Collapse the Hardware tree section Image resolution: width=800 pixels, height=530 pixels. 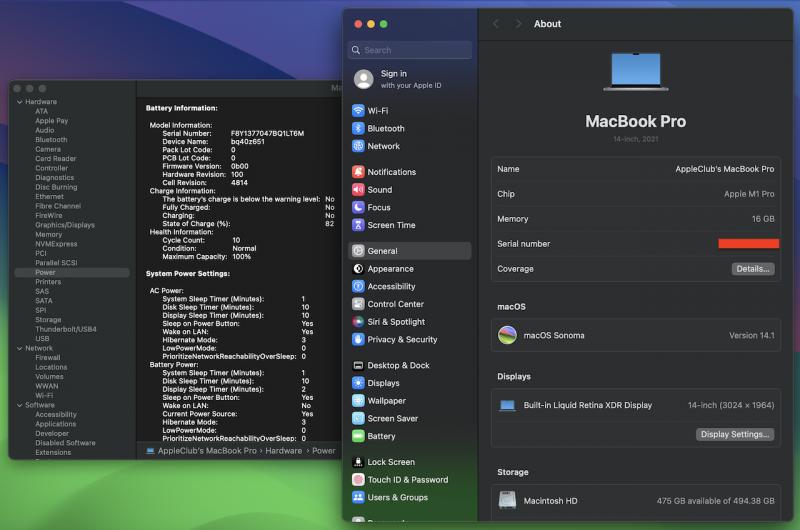[x=19, y=102]
